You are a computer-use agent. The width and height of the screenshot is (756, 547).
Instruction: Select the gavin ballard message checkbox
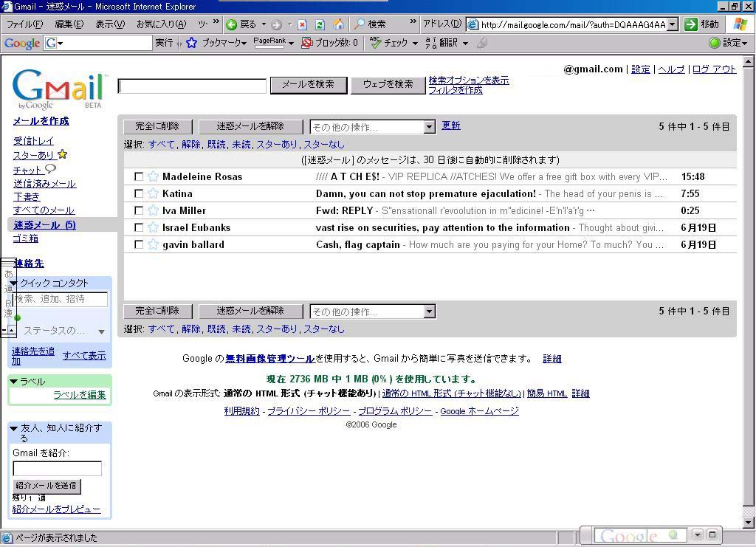(139, 245)
